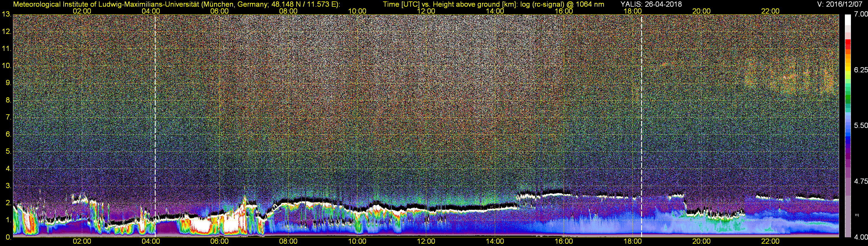The image size is (868, 246).
Task: Select the 5.50 color scale value
Action: pyautogui.click(x=861, y=126)
